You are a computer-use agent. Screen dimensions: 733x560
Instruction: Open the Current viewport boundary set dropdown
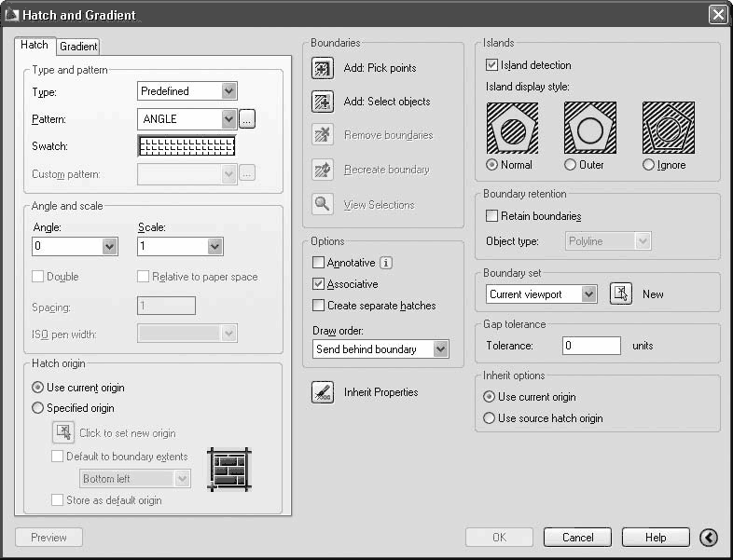point(541,294)
